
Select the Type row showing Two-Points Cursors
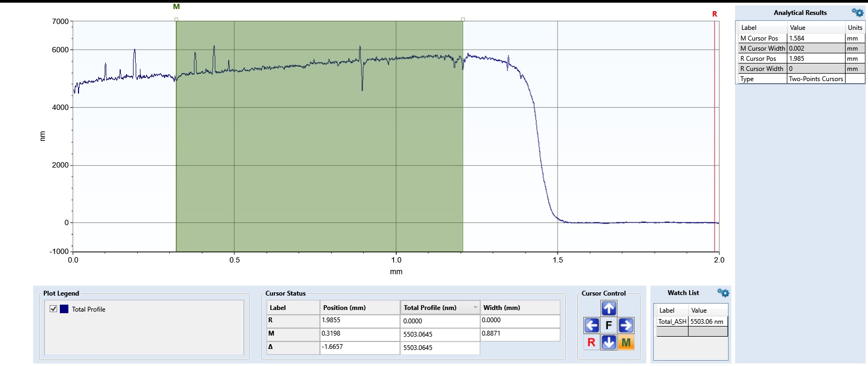(800, 79)
